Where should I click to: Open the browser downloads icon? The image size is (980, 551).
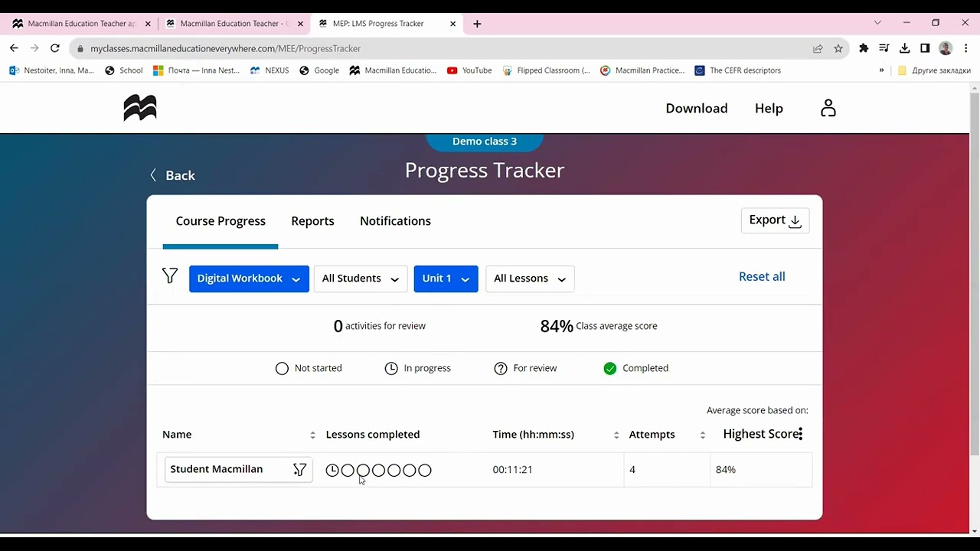(904, 48)
